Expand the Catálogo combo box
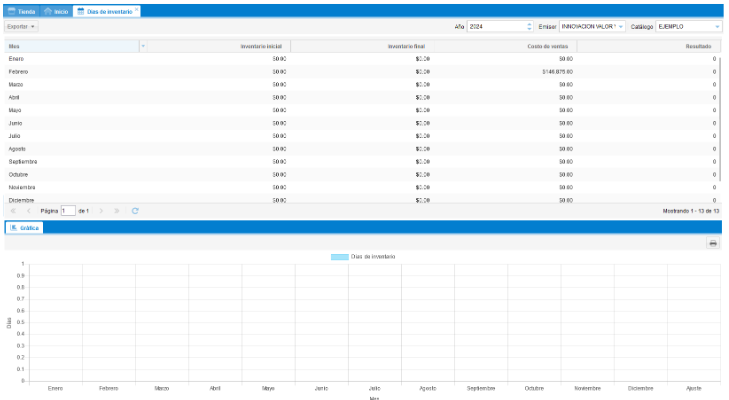 pyautogui.click(x=717, y=26)
